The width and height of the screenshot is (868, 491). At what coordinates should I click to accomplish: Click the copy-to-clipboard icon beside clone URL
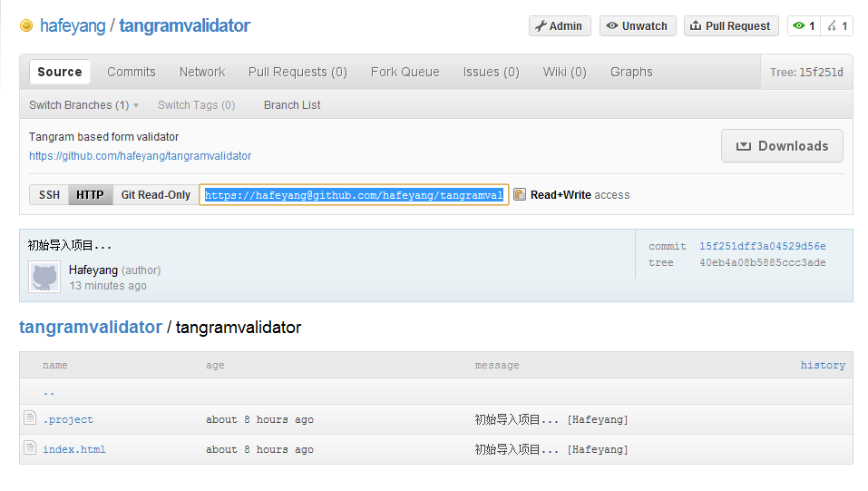519,194
